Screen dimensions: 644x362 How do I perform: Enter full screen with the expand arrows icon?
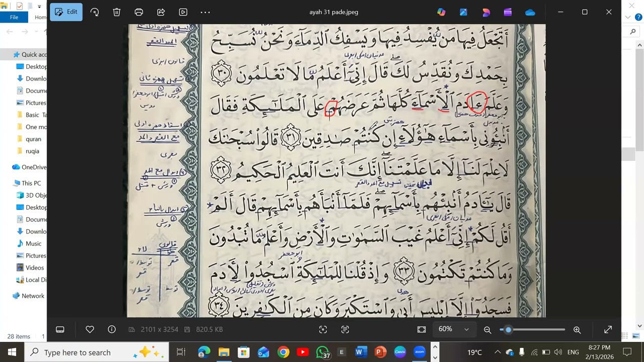pyautogui.click(x=608, y=329)
